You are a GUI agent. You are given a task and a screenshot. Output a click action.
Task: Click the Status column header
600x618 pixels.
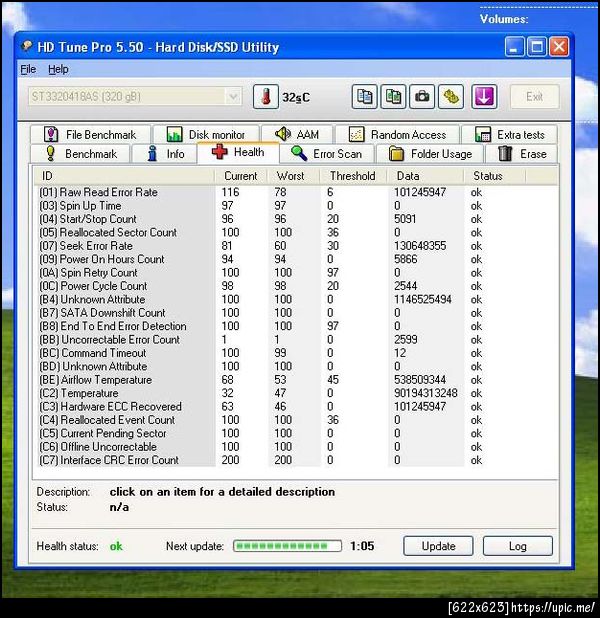pyautogui.click(x=495, y=176)
